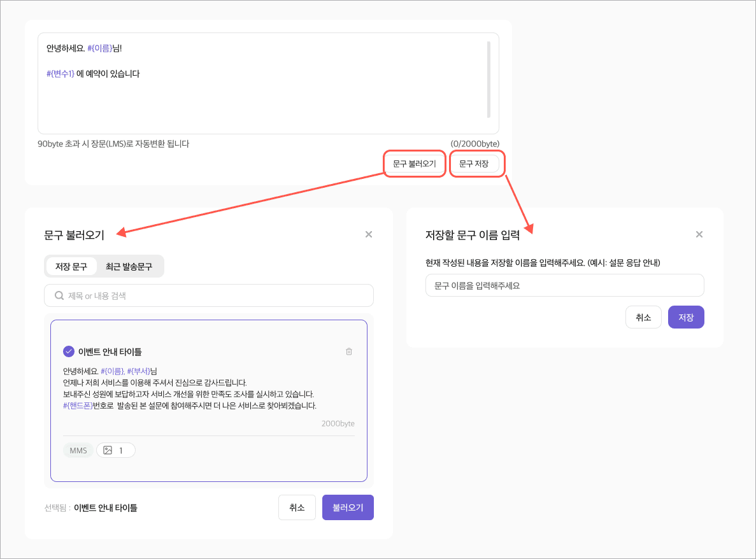Switch to the 저장 문구 tab

tap(71, 267)
